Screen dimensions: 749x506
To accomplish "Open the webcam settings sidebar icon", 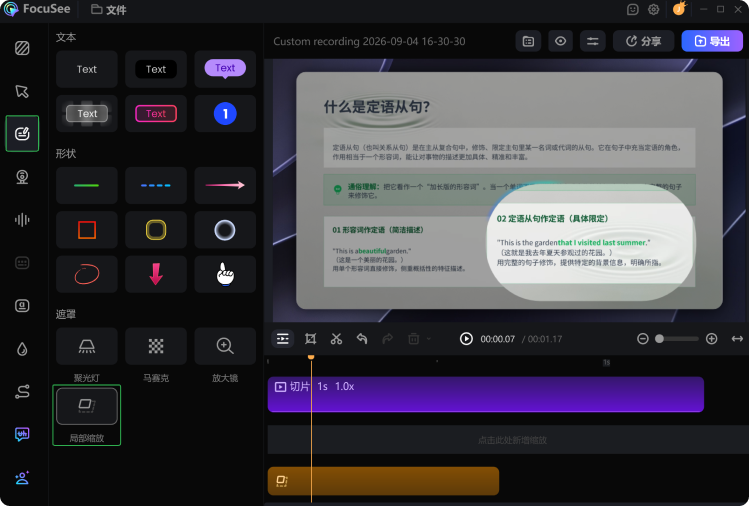I will pos(22,177).
